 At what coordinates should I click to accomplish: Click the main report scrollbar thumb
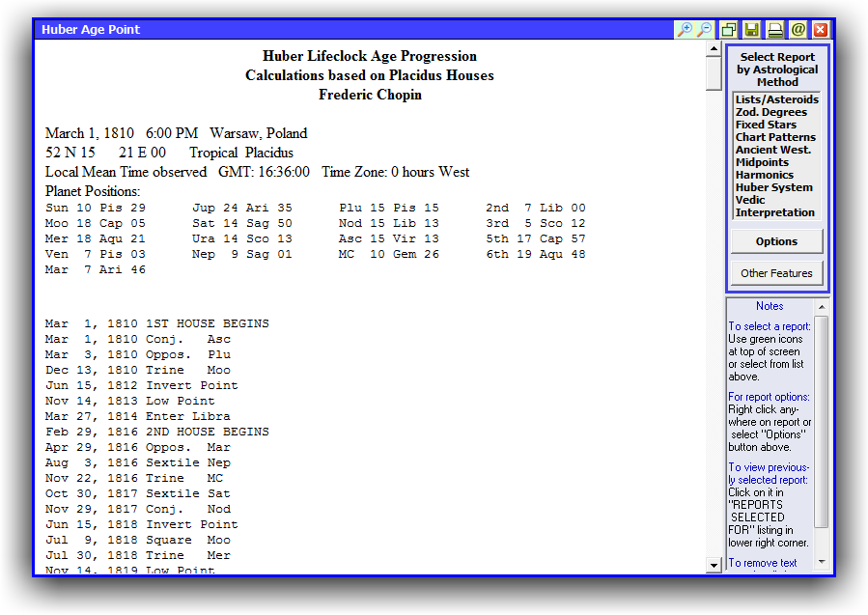[714, 73]
